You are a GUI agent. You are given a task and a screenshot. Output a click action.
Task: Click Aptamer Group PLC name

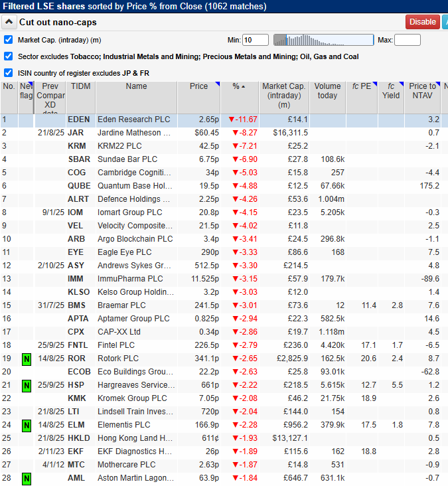[133, 319]
